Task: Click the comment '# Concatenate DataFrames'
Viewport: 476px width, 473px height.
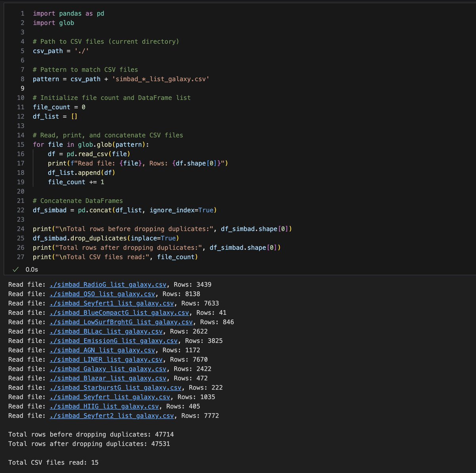Action: pyautogui.click(x=78, y=201)
